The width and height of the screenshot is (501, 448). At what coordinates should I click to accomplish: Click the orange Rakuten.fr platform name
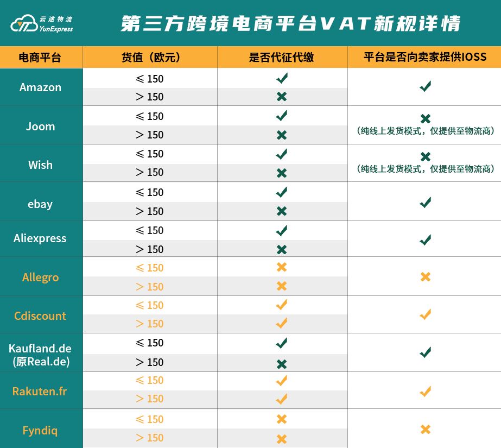40,392
